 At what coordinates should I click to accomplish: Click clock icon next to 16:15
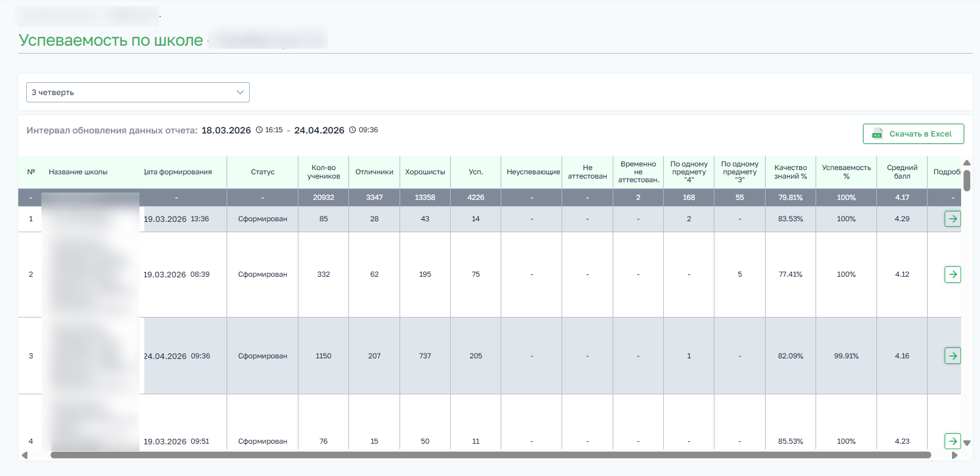259,130
